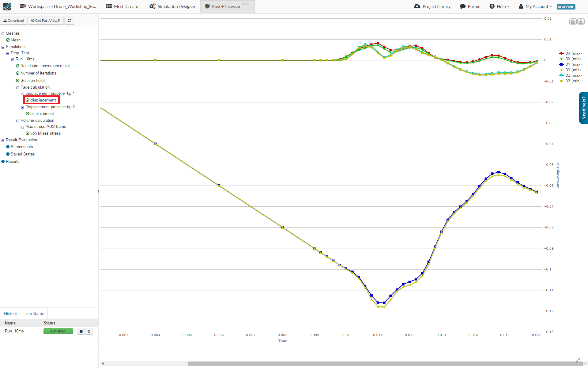Click the chart resize arrows icon
The width and height of the screenshot is (588, 368).
(578, 360)
